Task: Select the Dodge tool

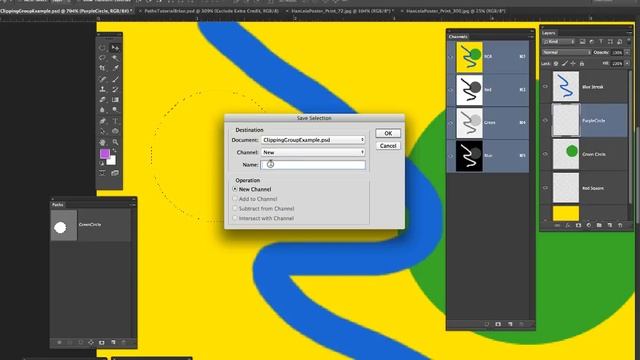Action: click(x=115, y=110)
